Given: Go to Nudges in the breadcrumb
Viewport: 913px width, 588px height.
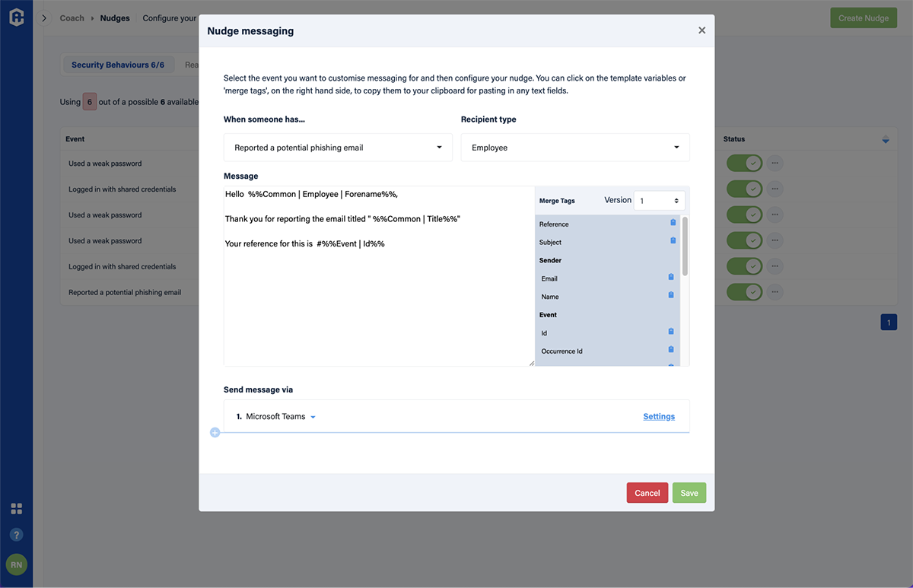Looking at the screenshot, I should click(115, 18).
